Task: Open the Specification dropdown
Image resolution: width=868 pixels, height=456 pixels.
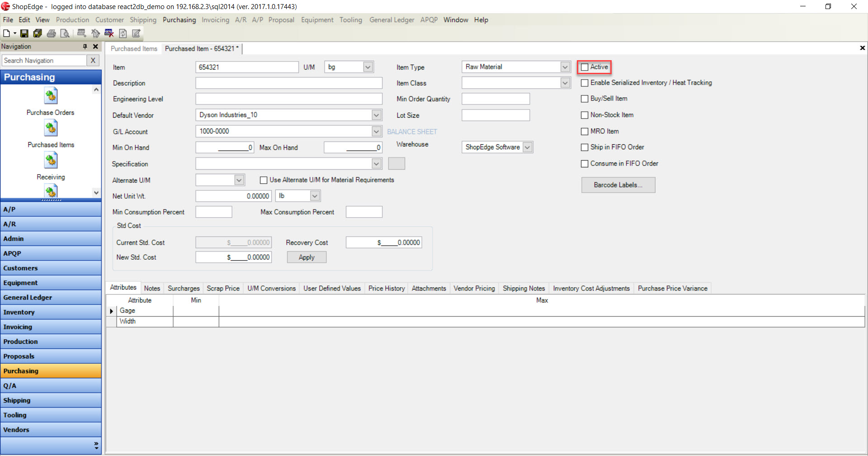Action: pyautogui.click(x=377, y=163)
